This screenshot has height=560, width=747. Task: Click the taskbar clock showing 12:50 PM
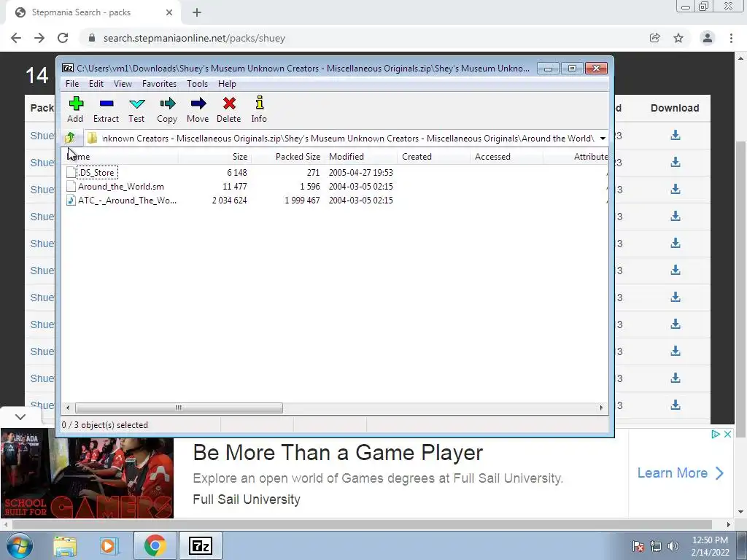tap(710, 546)
